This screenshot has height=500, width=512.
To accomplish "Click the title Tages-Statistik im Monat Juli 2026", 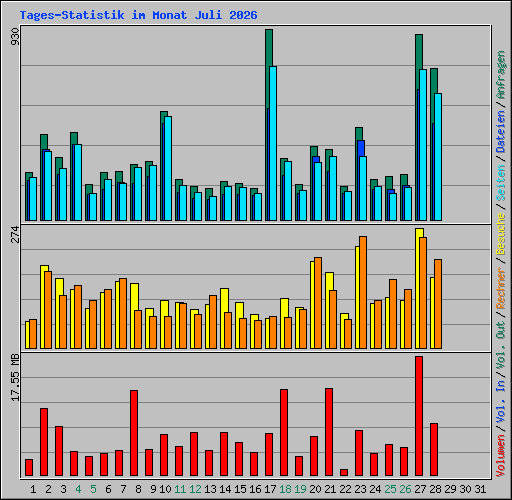I will coord(138,15).
